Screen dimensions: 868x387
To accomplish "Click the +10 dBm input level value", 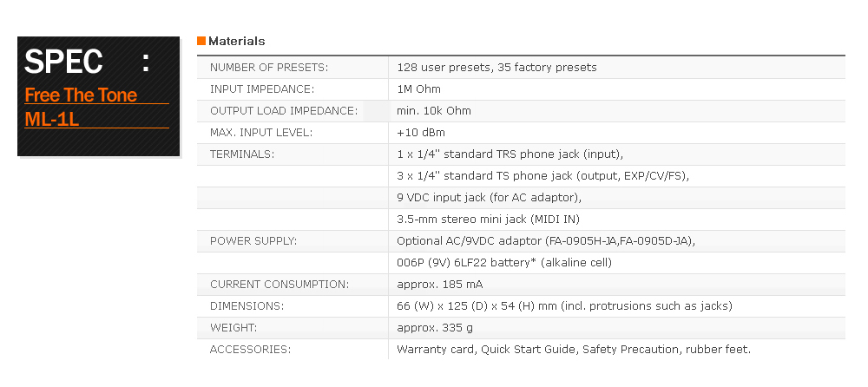I will click(x=421, y=132).
